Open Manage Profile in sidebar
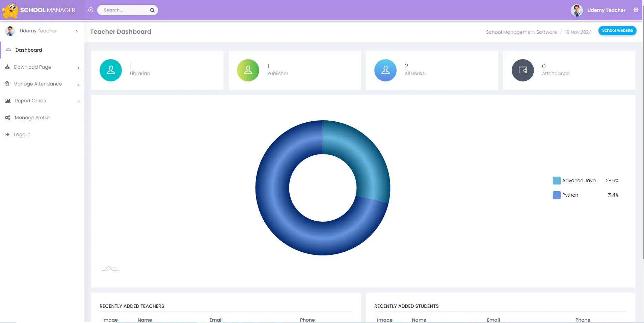Image resolution: width=644 pixels, height=323 pixels. coord(32,118)
